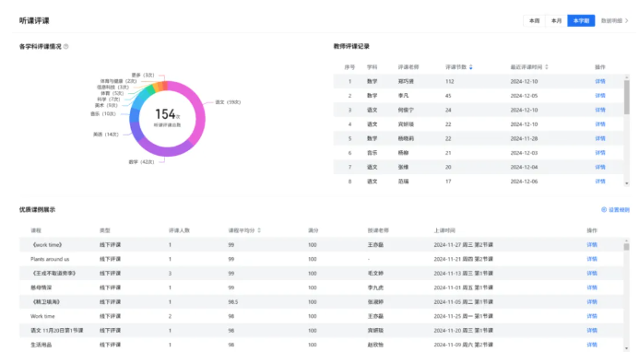Sort by 最近评课时间 column arrows
The height and width of the screenshot is (364, 639).
tap(547, 67)
